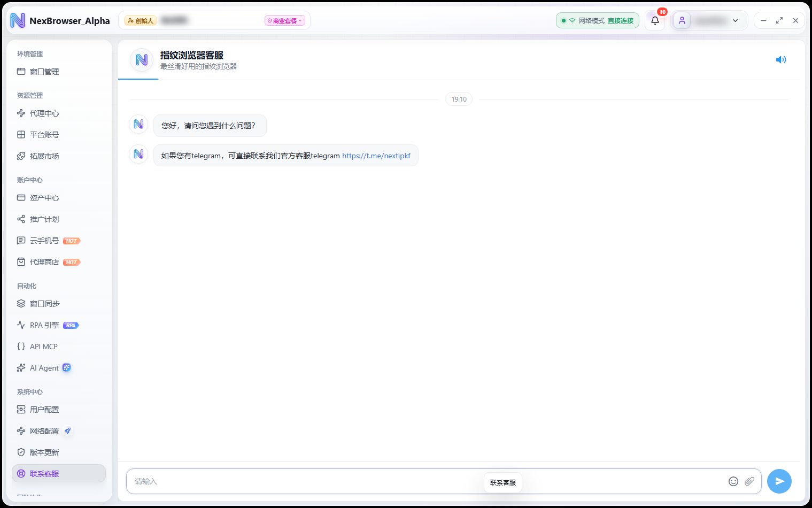Open the https://t.me/nextipkf telegram link
Viewport: 812px width, 508px height.
[376, 156]
